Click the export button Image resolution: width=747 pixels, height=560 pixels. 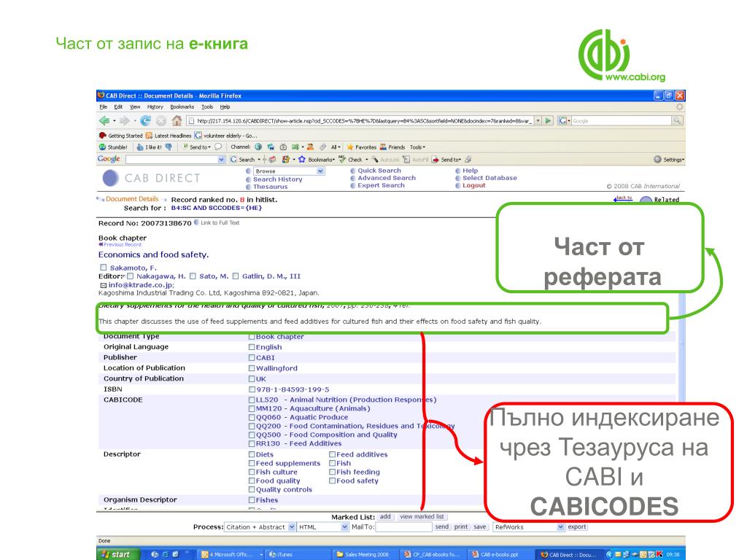coord(577,527)
